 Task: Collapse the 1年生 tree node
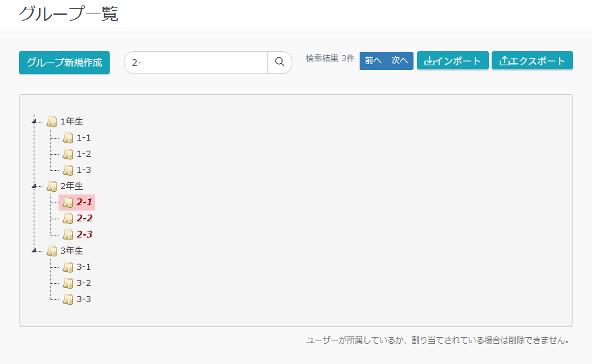click(34, 122)
